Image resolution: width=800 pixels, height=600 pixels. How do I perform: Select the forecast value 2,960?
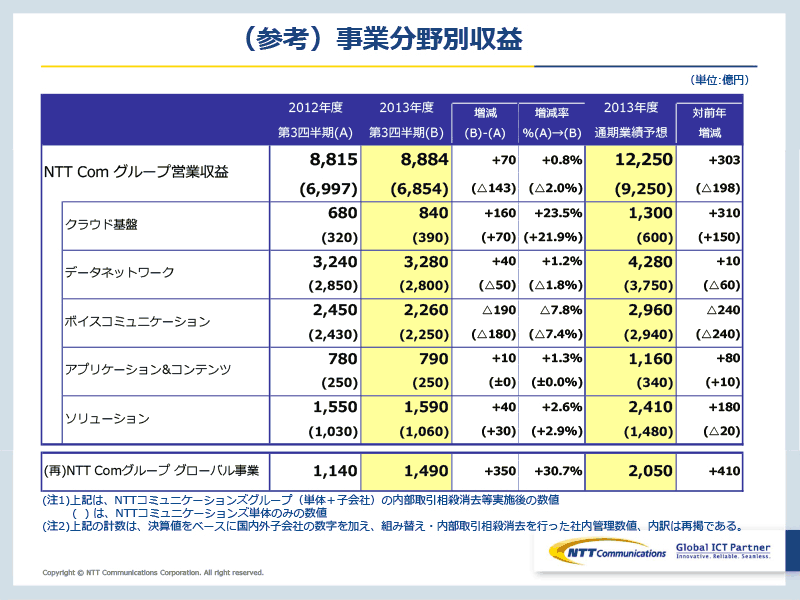point(651,310)
